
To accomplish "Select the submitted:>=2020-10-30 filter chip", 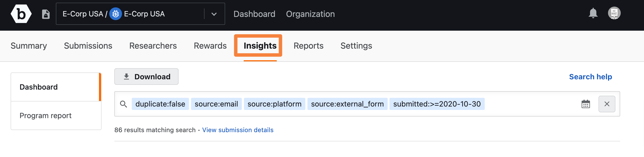I will point(437,104).
